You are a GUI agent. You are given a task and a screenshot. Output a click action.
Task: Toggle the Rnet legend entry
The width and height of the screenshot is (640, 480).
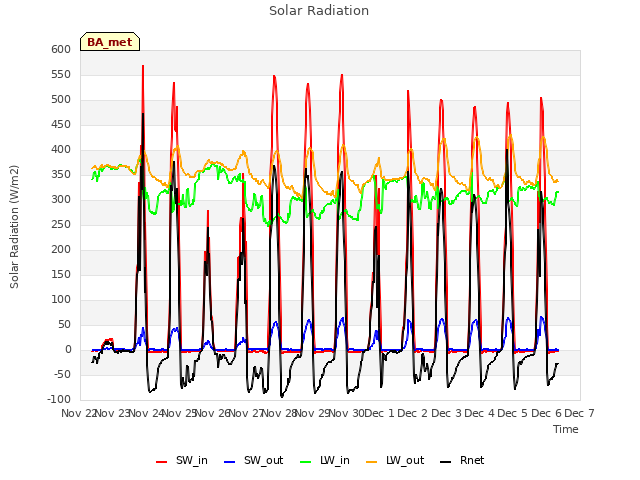[x=462, y=460]
